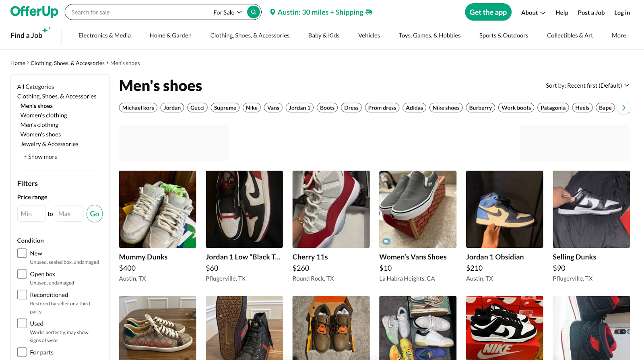Click the OfferUp logo
This screenshot has width=644, height=360.
(34, 12)
